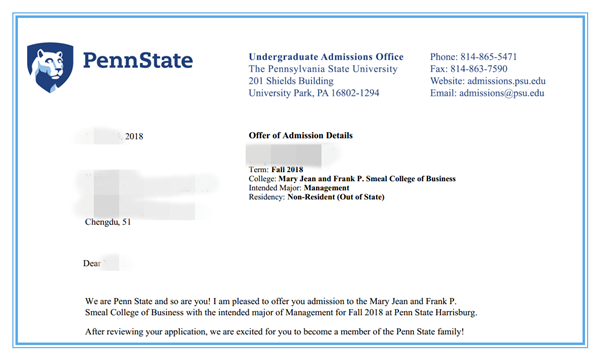Image resolution: width=600 pixels, height=360 pixels.
Task: Click the Residency Non-Resident line
Action: 316,197
